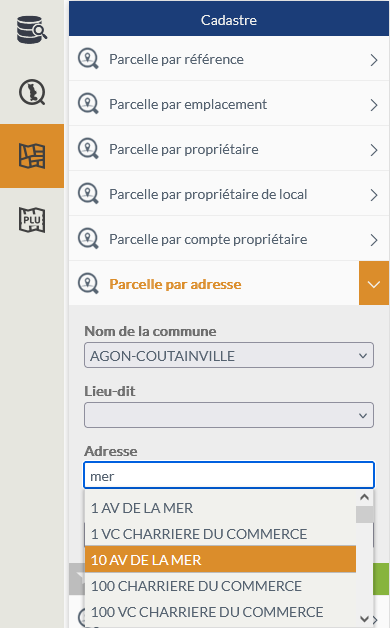This screenshot has height=628, width=390.
Task: Click the search icon beside Parcelle par adresse
Action: [88, 284]
